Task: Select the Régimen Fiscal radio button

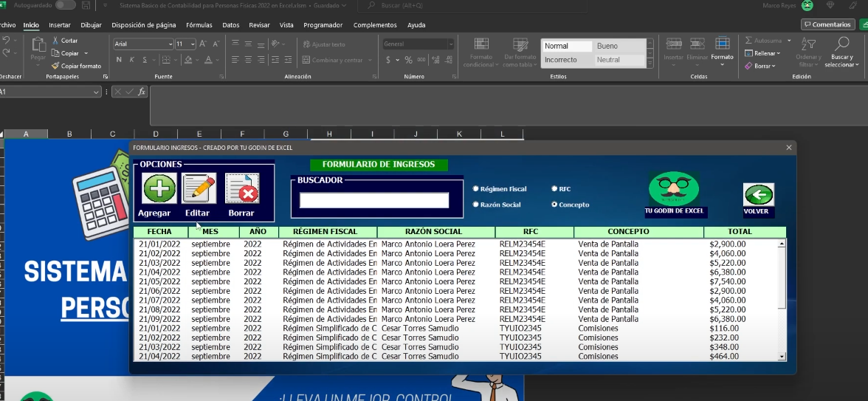Action: coord(475,189)
